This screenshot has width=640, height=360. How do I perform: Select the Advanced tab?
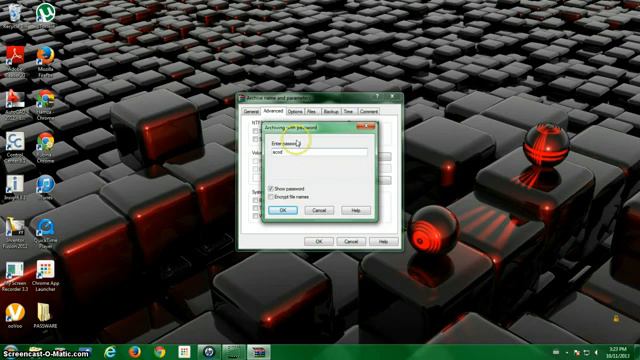[x=273, y=111]
